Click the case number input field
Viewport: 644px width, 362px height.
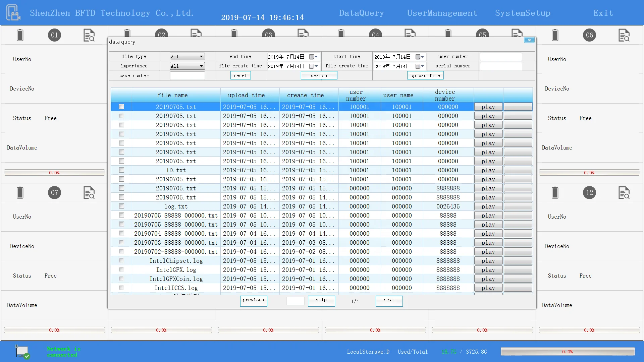(187, 76)
